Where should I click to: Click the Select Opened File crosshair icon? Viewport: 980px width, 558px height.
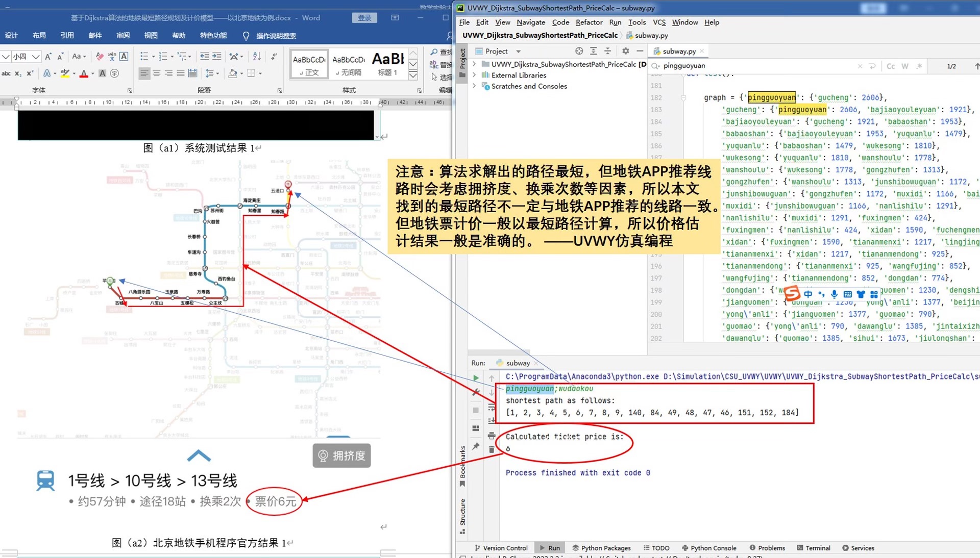tap(579, 51)
